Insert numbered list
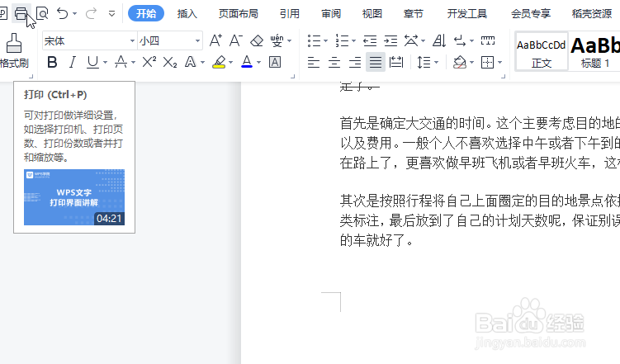Image resolution: width=620 pixels, height=364 pixels. (x=342, y=40)
